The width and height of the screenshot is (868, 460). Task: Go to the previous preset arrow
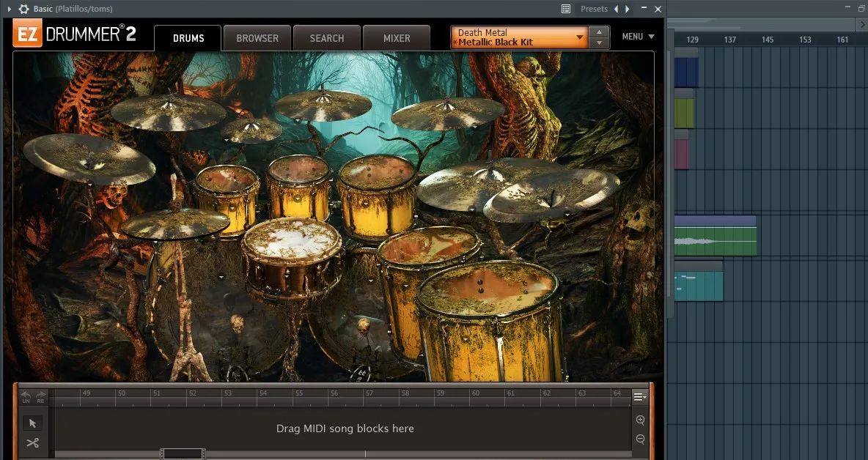coord(616,9)
